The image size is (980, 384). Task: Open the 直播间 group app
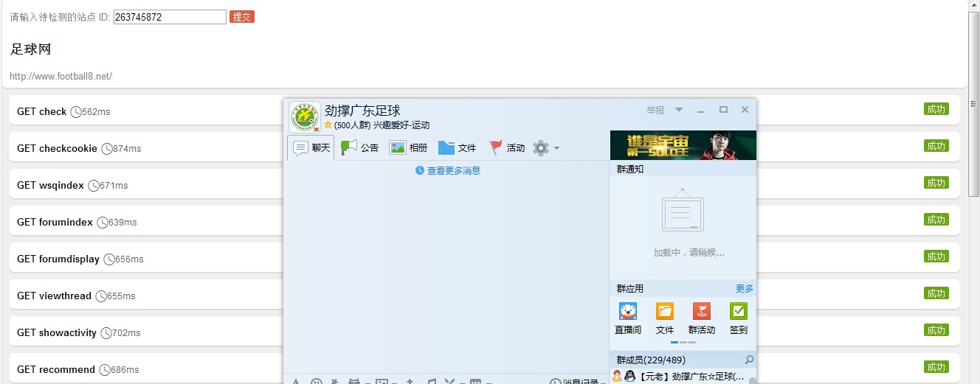(x=628, y=318)
